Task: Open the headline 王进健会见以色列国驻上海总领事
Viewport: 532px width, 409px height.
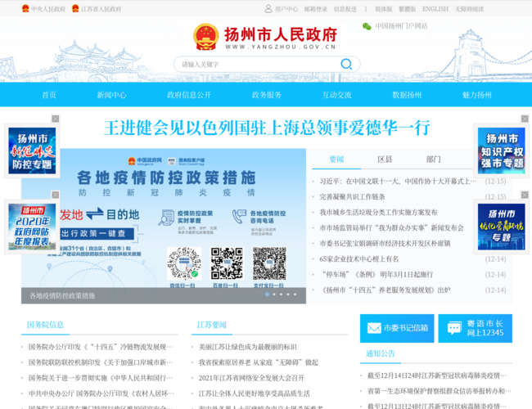Action: coord(267,128)
